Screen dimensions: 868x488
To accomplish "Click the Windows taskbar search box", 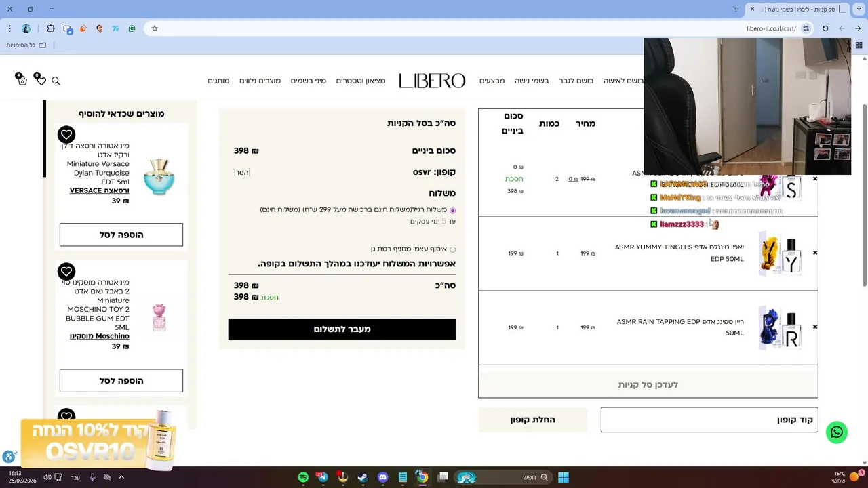I will coord(502,477).
